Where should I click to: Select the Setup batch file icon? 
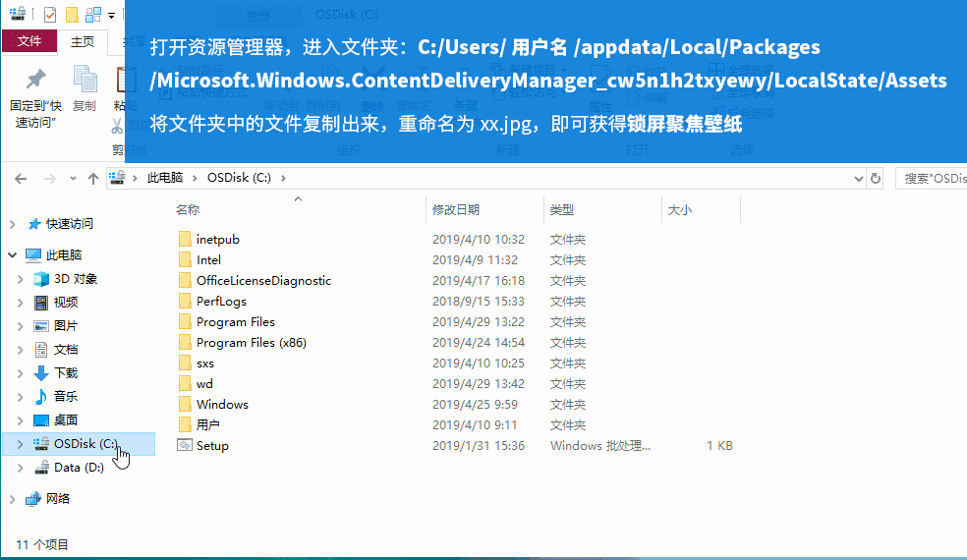coord(184,446)
